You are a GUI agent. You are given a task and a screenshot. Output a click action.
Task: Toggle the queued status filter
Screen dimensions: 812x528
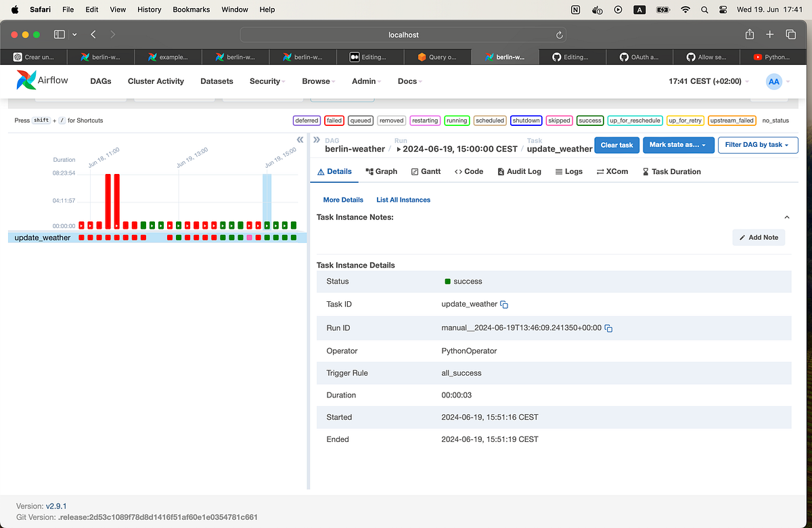[x=360, y=120]
